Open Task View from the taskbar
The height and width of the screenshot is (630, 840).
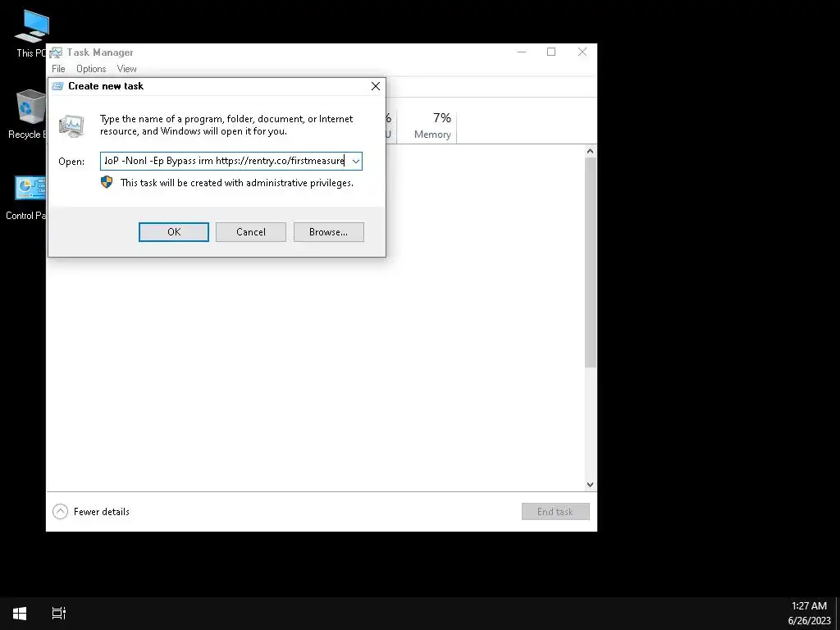58,614
